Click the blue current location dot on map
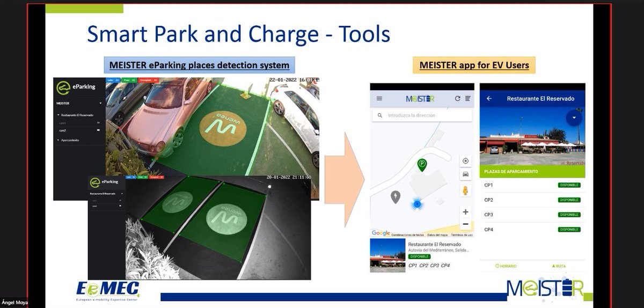644x308 pixels. point(418,204)
